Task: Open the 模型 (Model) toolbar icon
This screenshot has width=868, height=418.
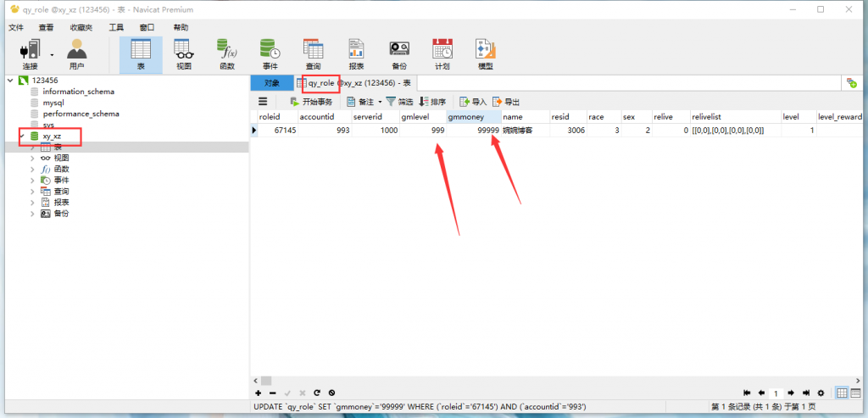Action: (x=485, y=53)
